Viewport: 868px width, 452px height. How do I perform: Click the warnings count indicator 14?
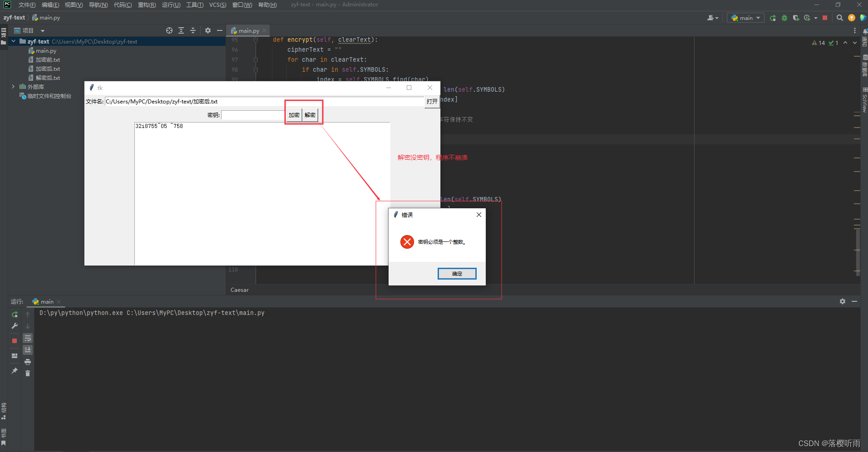click(819, 43)
